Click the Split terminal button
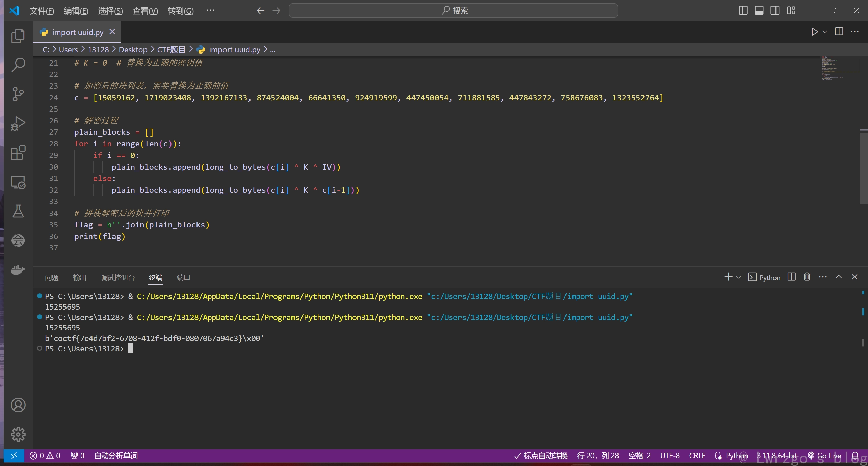The width and height of the screenshot is (868, 466). point(792,277)
